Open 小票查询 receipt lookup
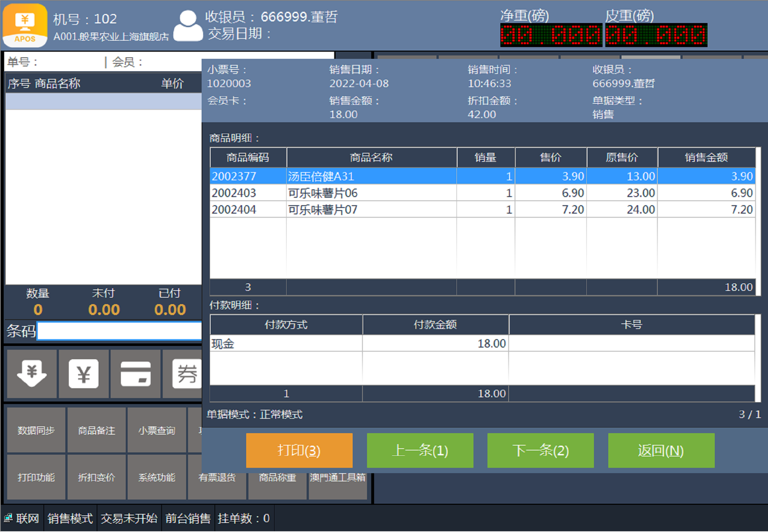This screenshot has height=532, width=768. (157, 430)
